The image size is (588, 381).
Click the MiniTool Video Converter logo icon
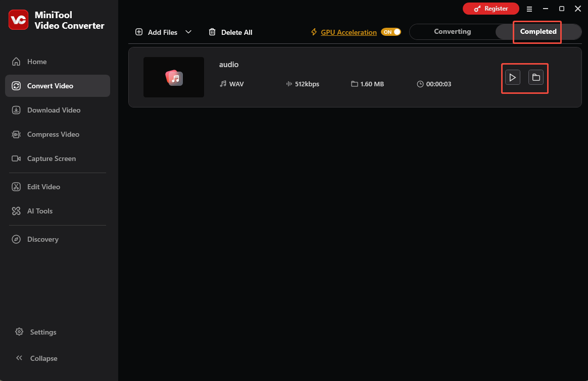[18, 20]
